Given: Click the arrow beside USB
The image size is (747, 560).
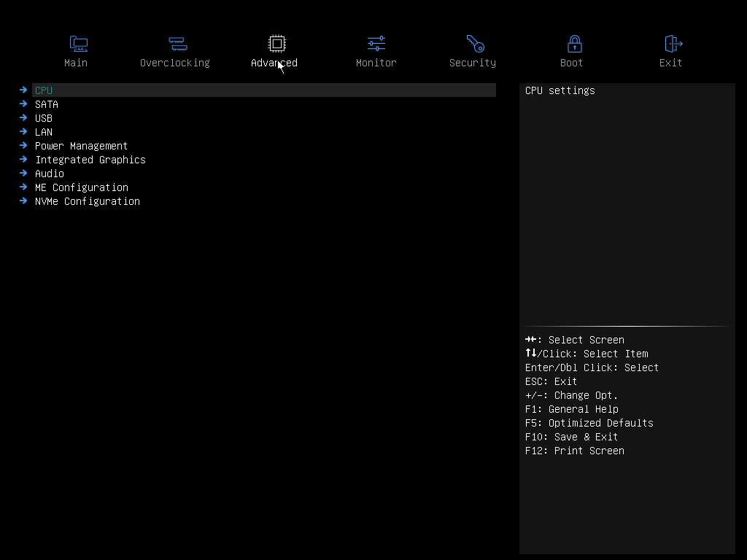Looking at the screenshot, I should [23, 117].
